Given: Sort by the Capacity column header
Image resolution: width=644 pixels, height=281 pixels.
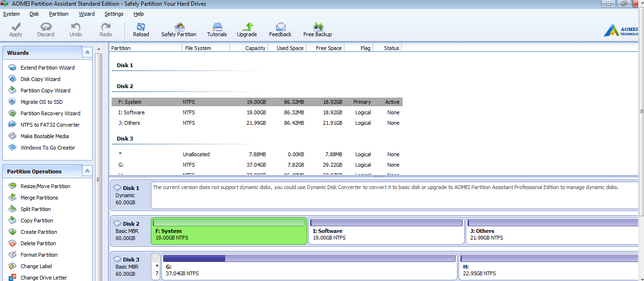Looking at the screenshot, I should click(x=249, y=48).
